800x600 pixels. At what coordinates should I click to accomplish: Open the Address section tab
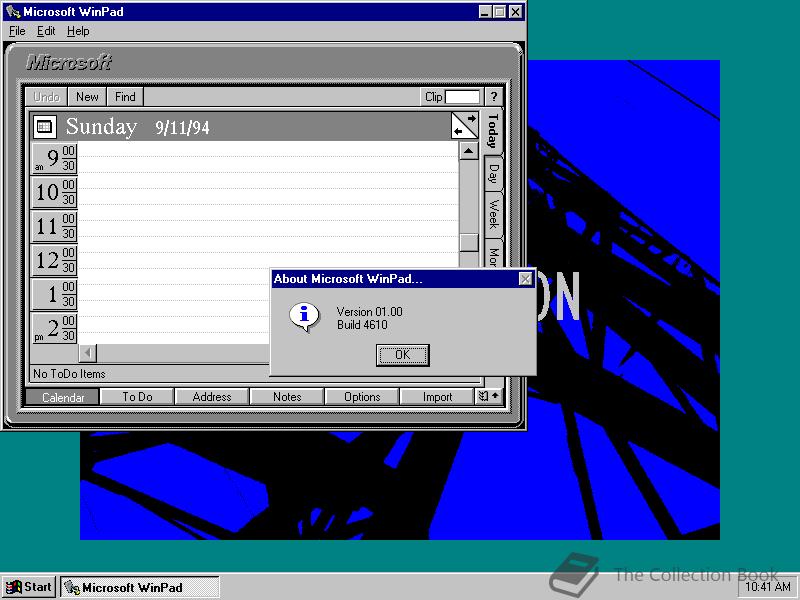point(212,397)
